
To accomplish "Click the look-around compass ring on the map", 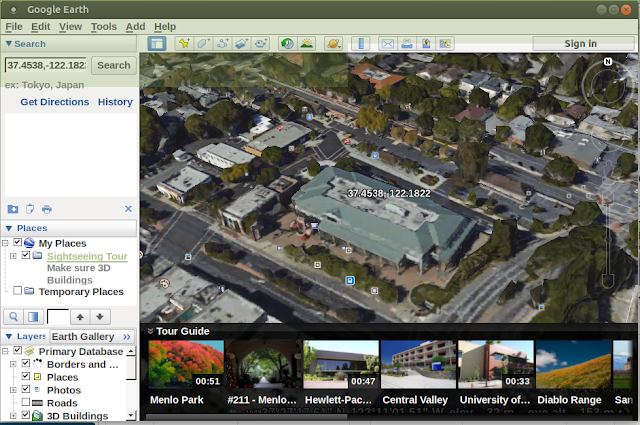I will 608,85.
